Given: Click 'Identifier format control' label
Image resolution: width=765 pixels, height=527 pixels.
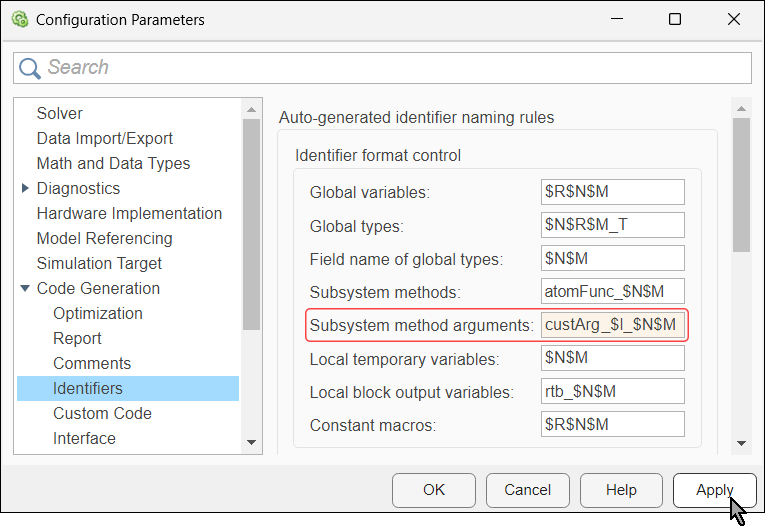Looking at the screenshot, I should pyautogui.click(x=378, y=156).
